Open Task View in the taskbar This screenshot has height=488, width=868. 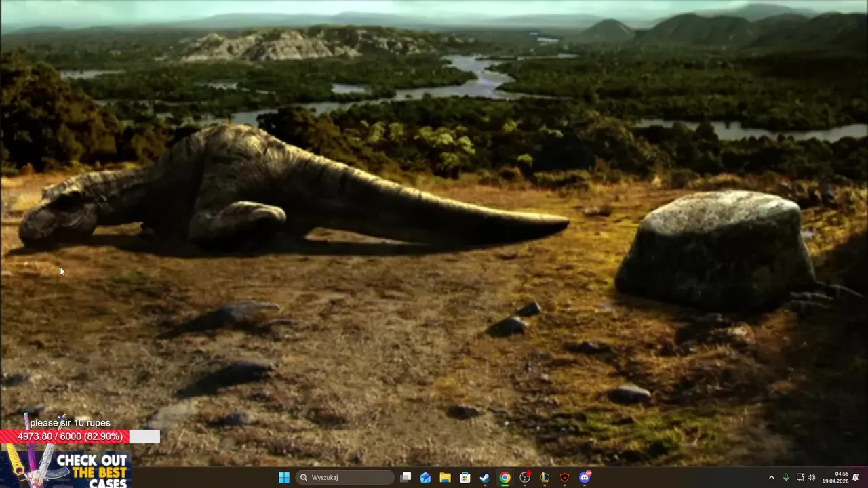click(x=406, y=477)
